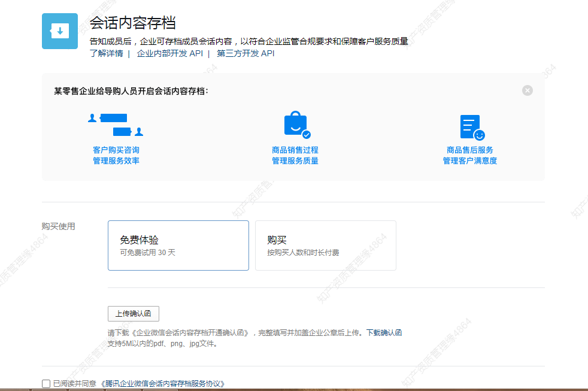Screen dimensions: 588x391
Task: Tick the 已阅读并同意 agreement checkbox
Action: (x=46, y=384)
